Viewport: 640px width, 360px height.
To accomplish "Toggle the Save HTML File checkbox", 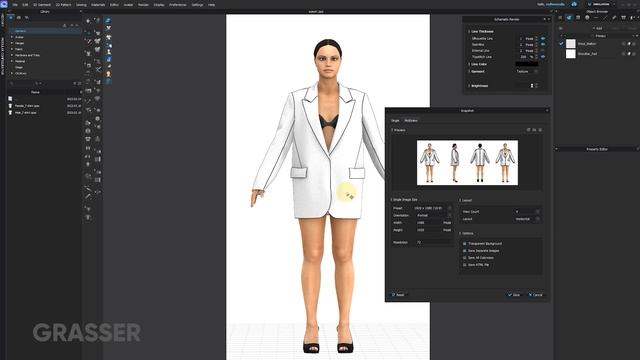I will 464,265.
